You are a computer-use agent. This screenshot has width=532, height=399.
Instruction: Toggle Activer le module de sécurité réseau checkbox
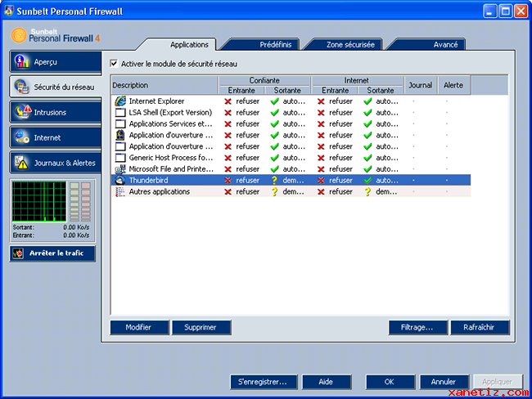[114, 64]
